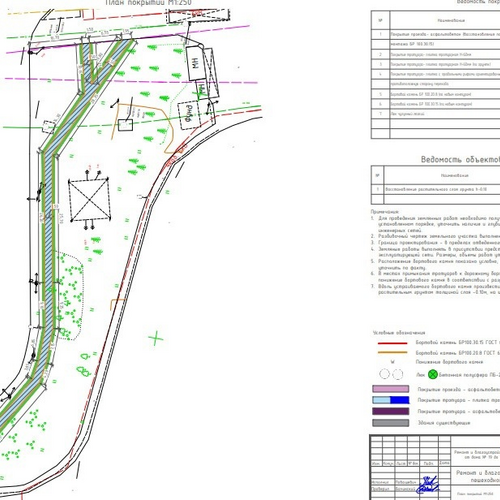Select the dark purple sidewalk asphalt swatch
The height and width of the screenshot is (500, 500).
point(390,411)
